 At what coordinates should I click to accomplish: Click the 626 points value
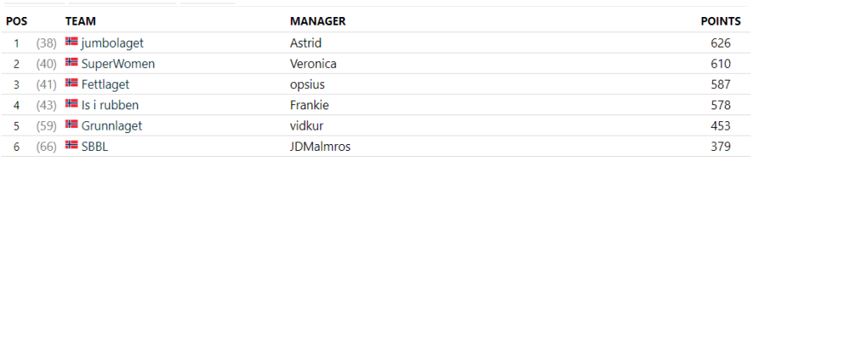click(721, 43)
